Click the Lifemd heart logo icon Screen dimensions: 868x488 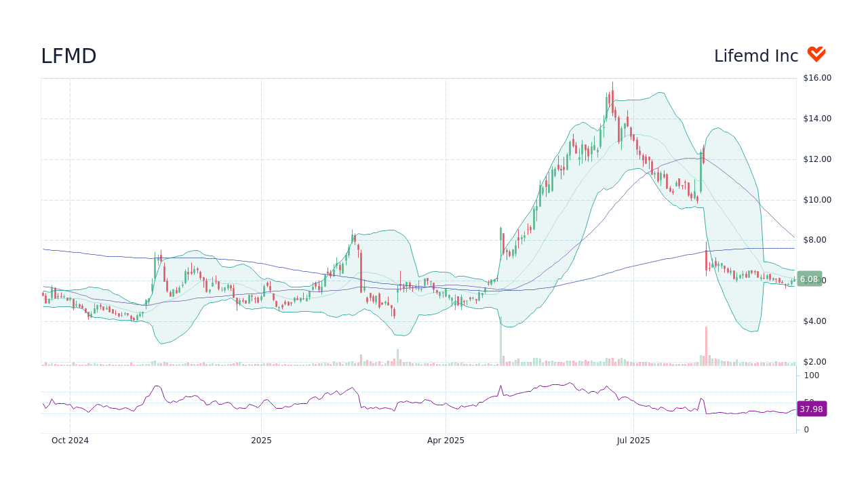pos(816,54)
